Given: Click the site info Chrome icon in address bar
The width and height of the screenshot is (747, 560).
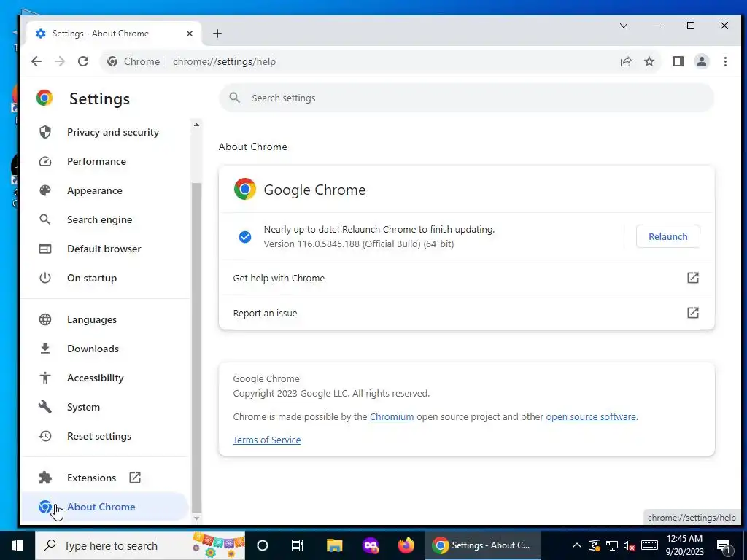Looking at the screenshot, I should click(112, 61).
